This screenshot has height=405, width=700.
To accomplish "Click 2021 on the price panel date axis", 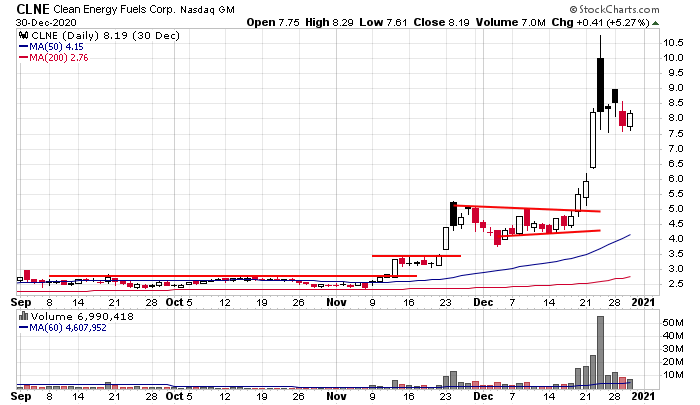I will 643,302.
